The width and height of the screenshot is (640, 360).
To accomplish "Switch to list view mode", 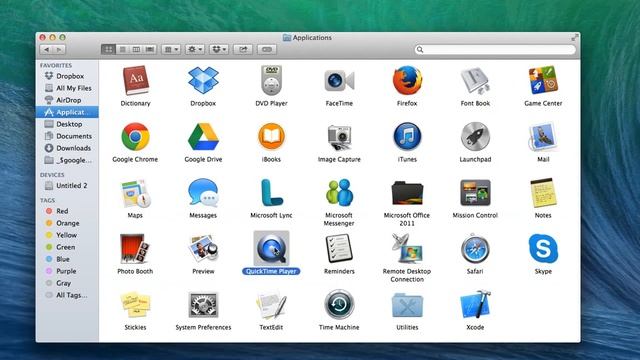I will point(122,49).
